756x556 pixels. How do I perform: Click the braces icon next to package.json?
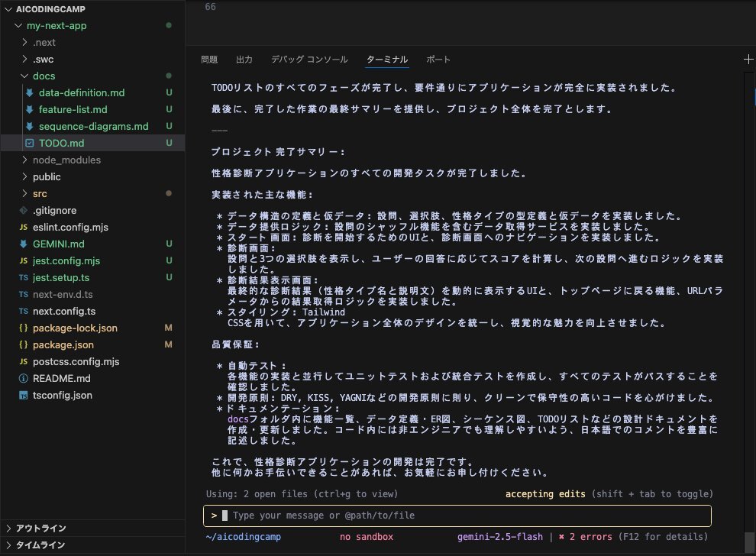(x=24, y=344)
